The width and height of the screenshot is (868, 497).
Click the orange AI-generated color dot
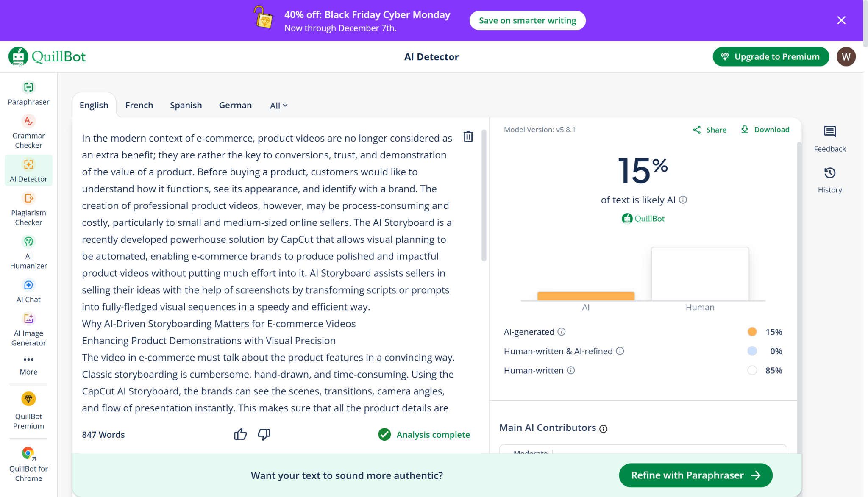click(752, 332)
